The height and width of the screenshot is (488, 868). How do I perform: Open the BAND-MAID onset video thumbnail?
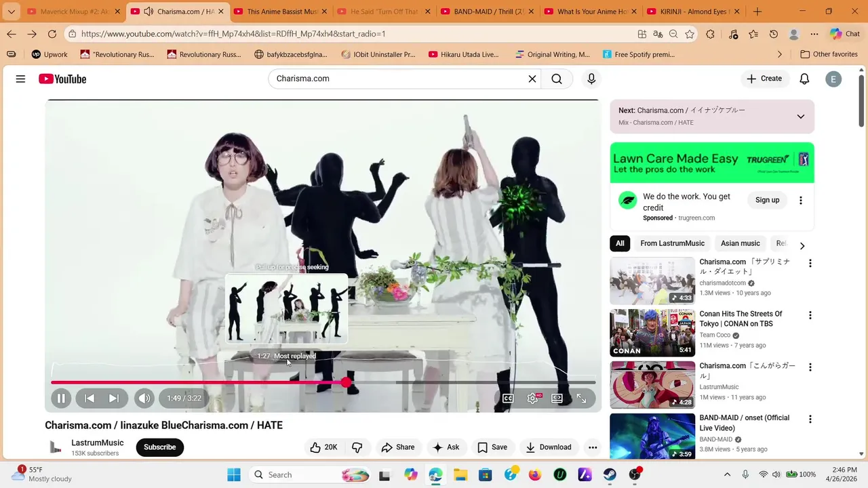pos(652,436)
